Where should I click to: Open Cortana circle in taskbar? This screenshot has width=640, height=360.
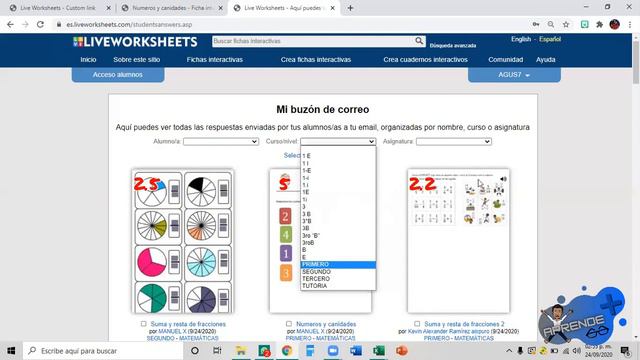pyautogui.click(x=195, y=351)
